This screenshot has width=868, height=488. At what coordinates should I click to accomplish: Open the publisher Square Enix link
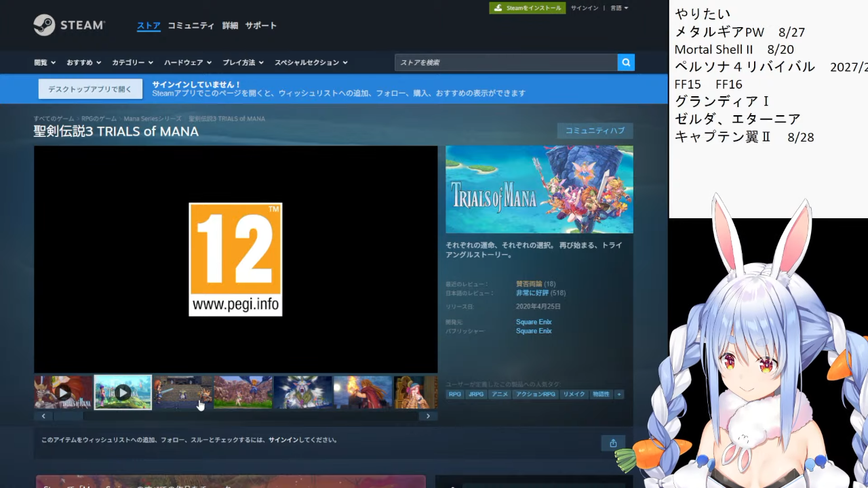click(534, 331)
